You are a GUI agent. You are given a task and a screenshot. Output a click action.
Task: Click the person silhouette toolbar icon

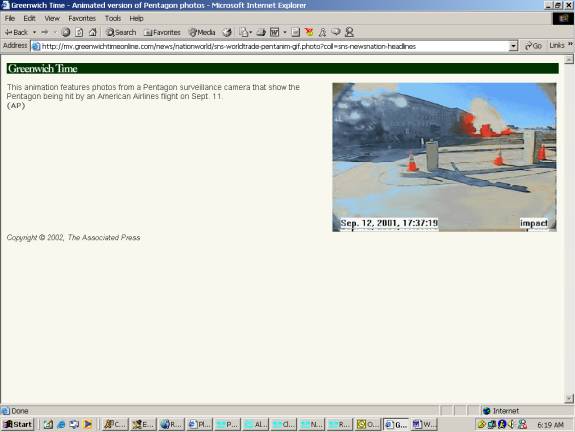coord(349,32)
